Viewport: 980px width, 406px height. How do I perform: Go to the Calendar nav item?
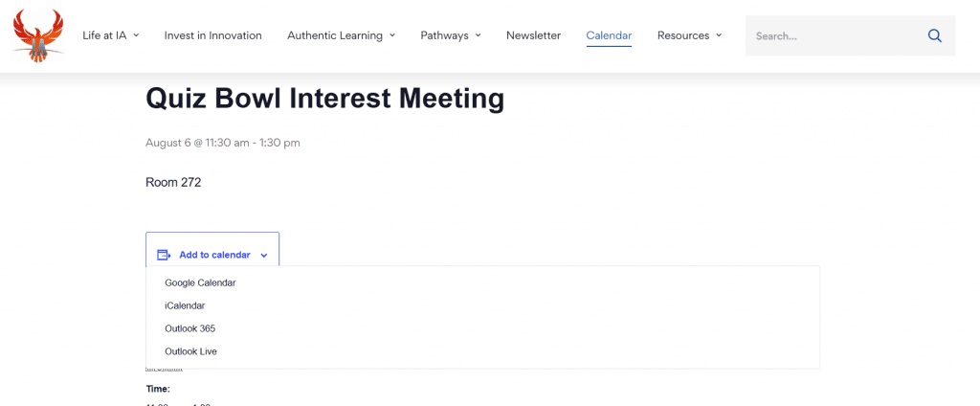[609, 35]
